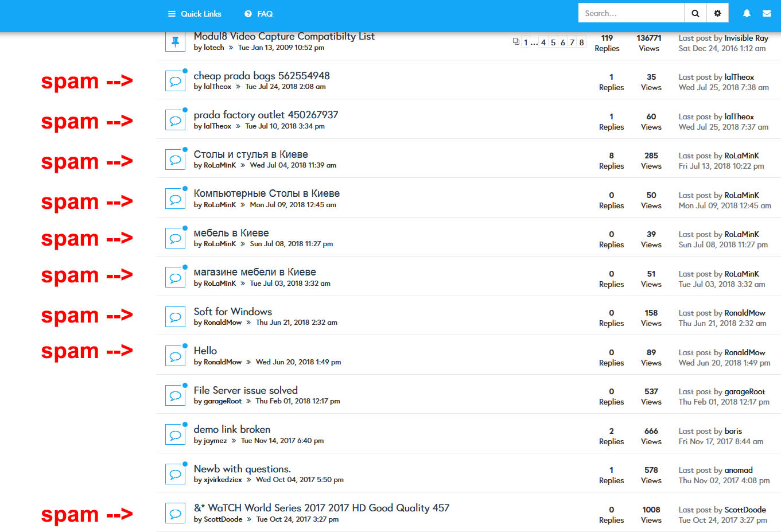The width and height of the screenshot is (781, 532).
Task: Click topic icon for Столы и стулья в Киеве
Action: point(175,160)
